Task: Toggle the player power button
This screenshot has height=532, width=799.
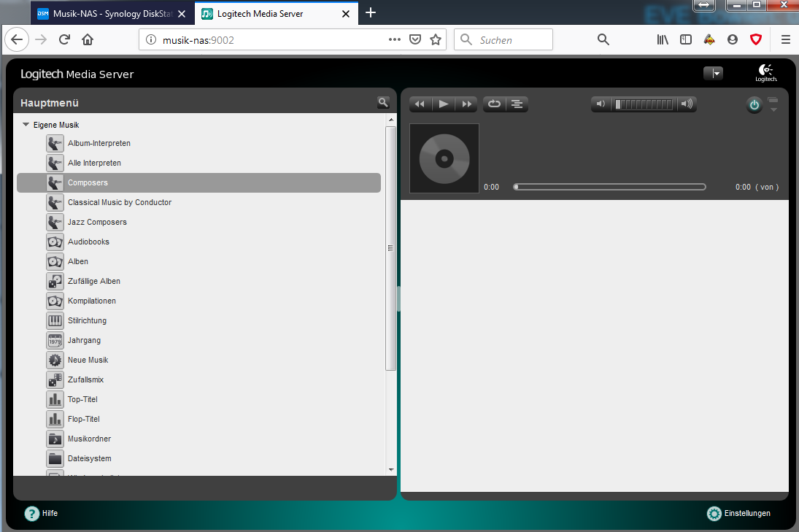Action: [754, 105]
